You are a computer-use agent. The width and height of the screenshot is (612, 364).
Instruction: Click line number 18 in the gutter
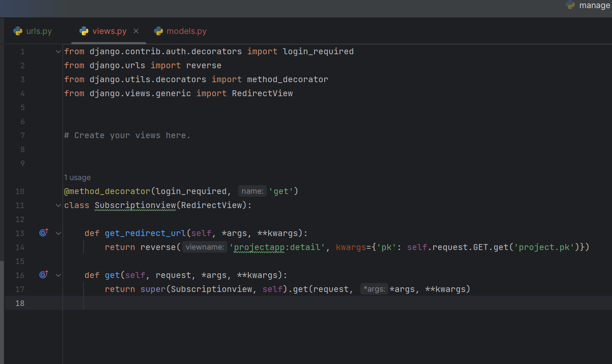pos(20,303)
